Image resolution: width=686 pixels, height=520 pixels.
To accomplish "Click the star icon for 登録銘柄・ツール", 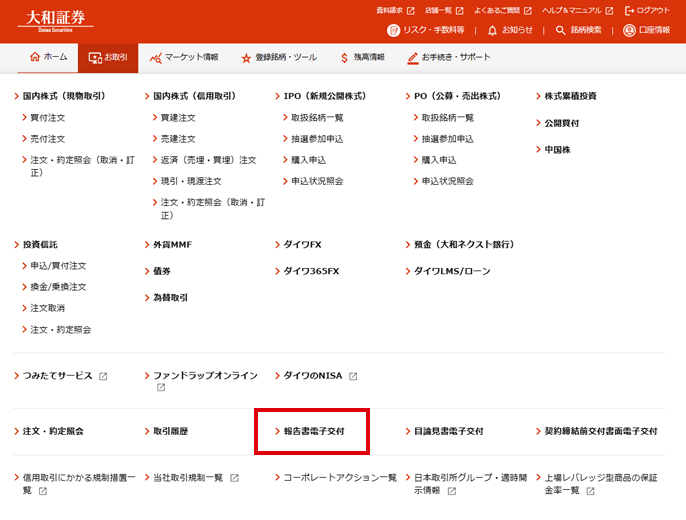I will pos(246,58).
